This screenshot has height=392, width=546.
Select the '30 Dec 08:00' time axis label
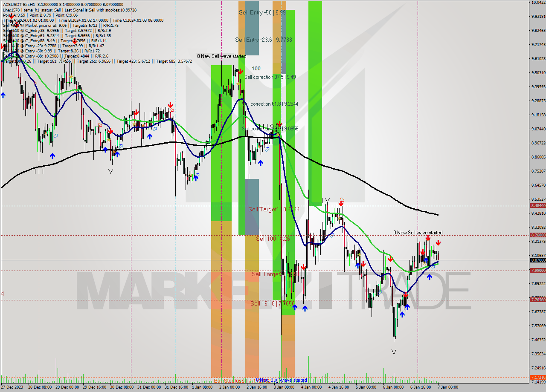pyautogui.click(x=122, y=387)
